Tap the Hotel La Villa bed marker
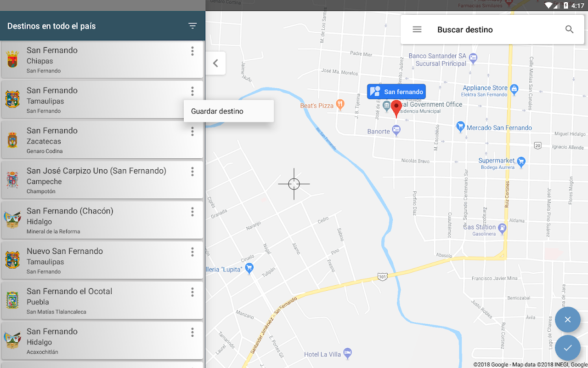This screenshot has height=368, width=588. pos(348,354)
